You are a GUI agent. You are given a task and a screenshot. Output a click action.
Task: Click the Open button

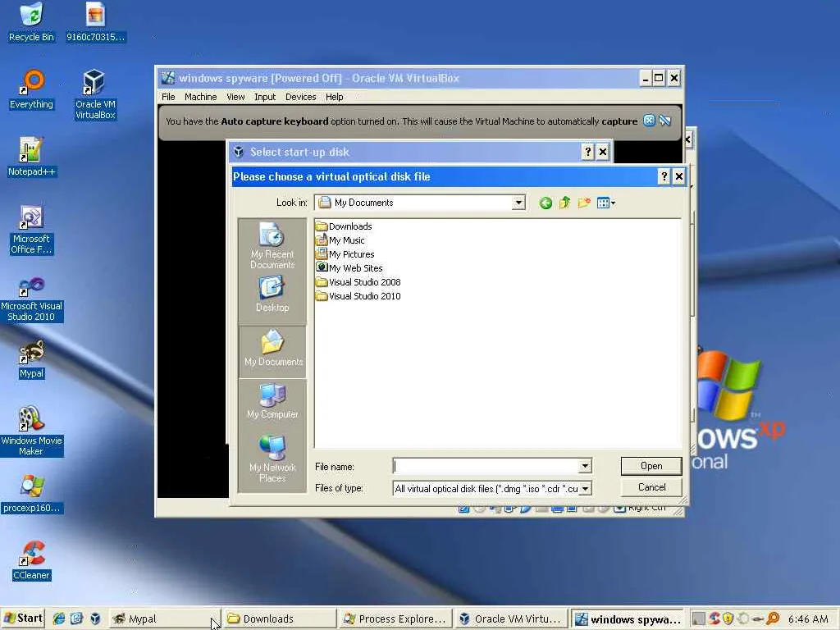pyautogui.click(x=651, y=466)
